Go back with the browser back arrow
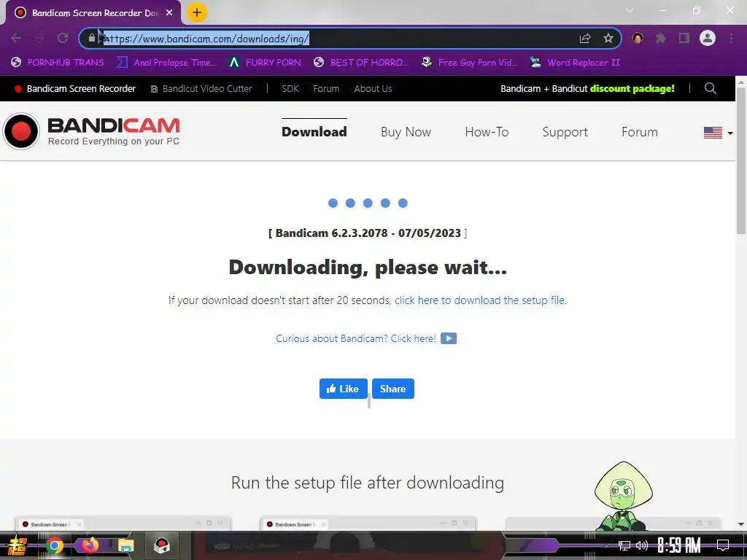The height and width of the screenshot is (560, 747). click(x=16, y=38)
